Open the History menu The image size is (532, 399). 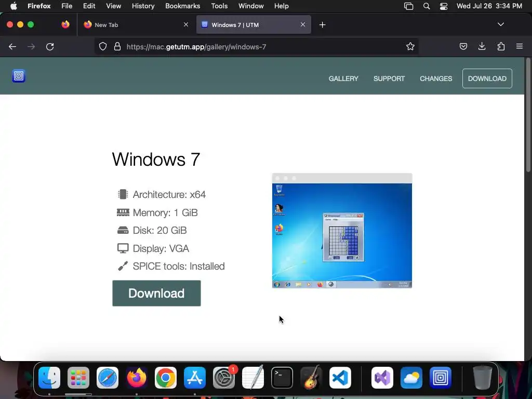pyautogui.click(x=143, y=6)
